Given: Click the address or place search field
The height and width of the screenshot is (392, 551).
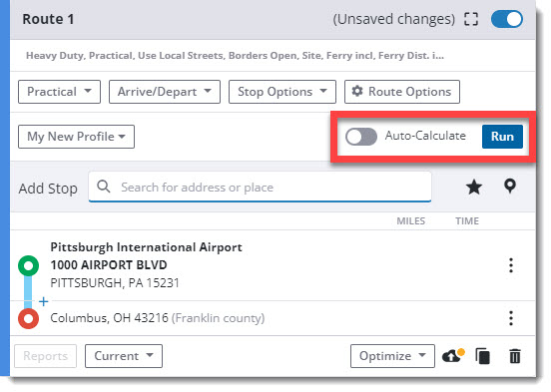Looking at the screenshot, I should [x=261, y=188].
